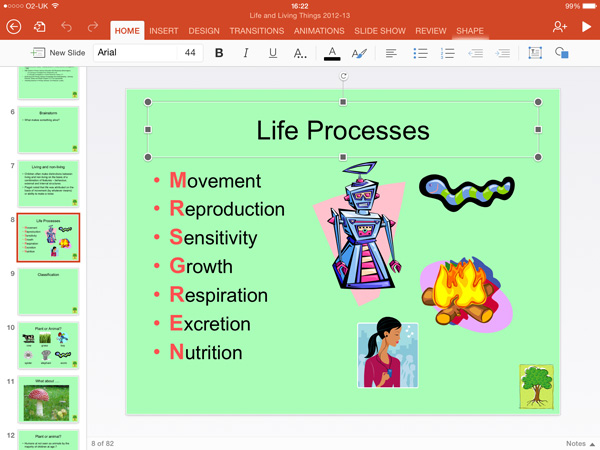This screenshot has height=450, width=600.
Task: Choose font color swatch
Action: (x=332, y=53)
